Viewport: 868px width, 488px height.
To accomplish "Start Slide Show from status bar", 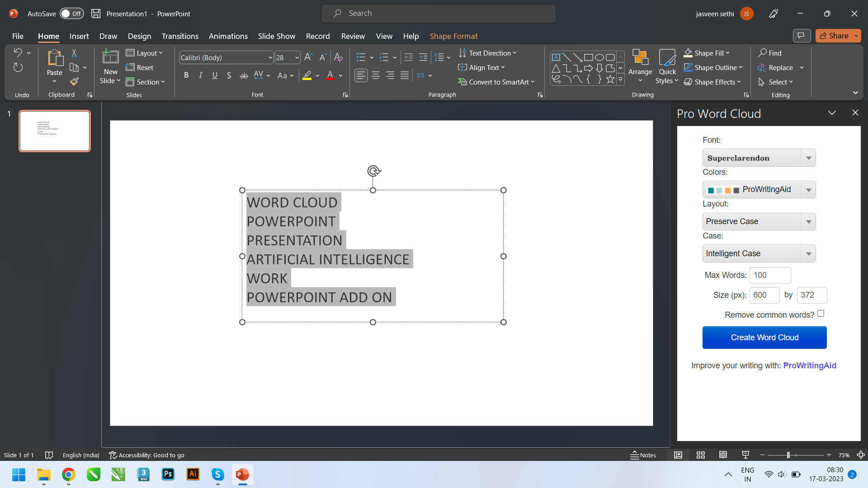I will point(745,455).
